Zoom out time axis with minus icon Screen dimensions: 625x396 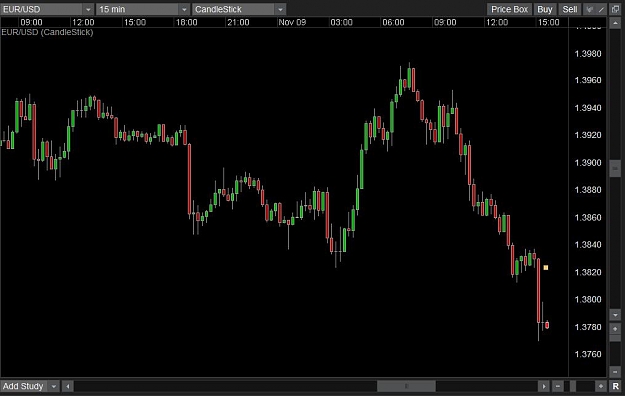(558, 386)
